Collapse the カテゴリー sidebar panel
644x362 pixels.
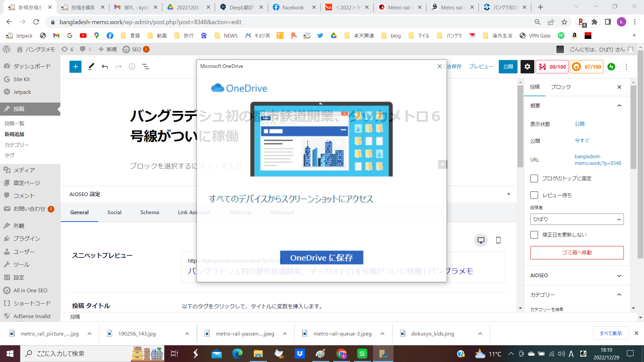619,295
